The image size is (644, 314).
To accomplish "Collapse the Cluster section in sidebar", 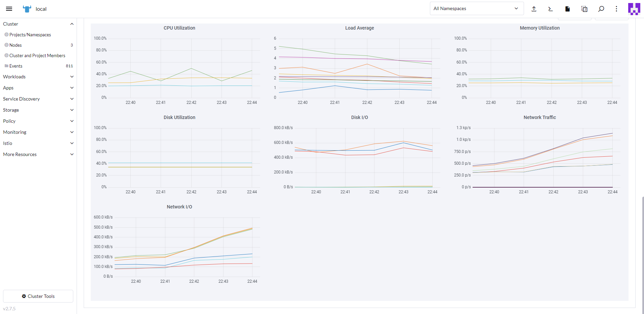I will pyautogui.click(x=72, y=24).
